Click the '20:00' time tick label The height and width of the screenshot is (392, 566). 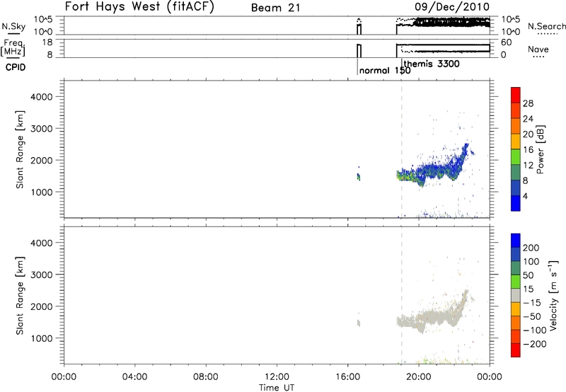pos(419,377)
